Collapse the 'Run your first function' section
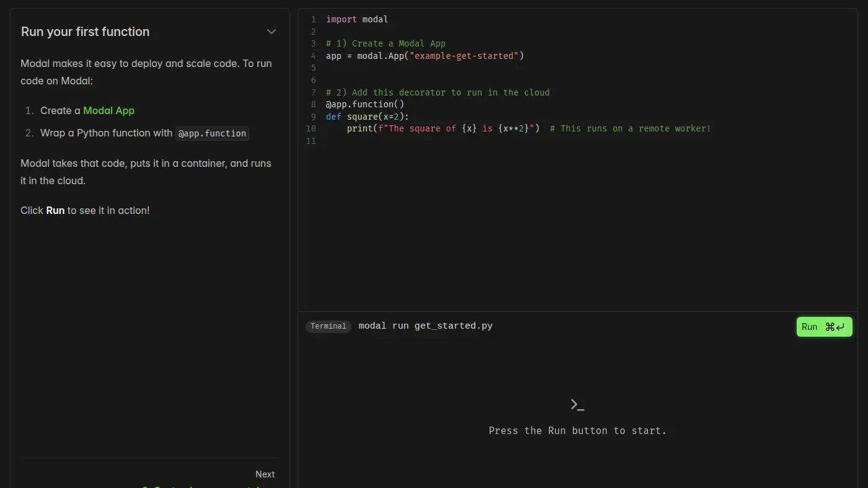The height and width of the screenshot is (488, 868). (272, 32)
